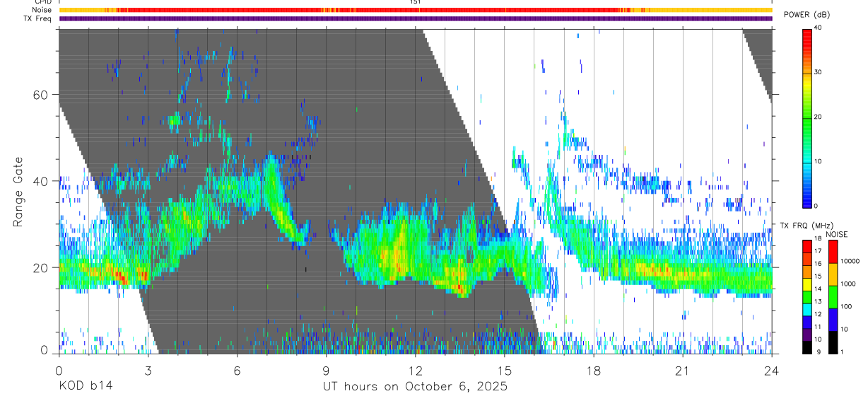Click the 10000 label on noise scale

[x=850, y=262]
